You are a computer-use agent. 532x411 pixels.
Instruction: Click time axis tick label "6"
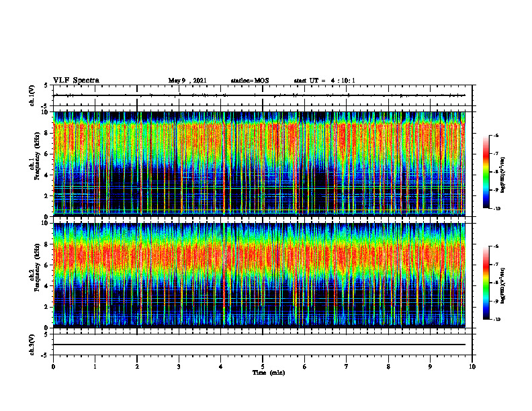click(x=305, y=367)
